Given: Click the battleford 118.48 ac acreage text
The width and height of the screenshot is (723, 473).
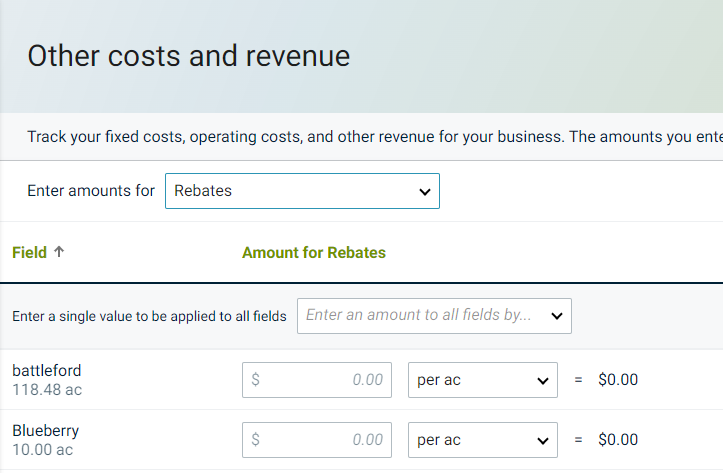Looking at the screenshot, I should 47,390.
